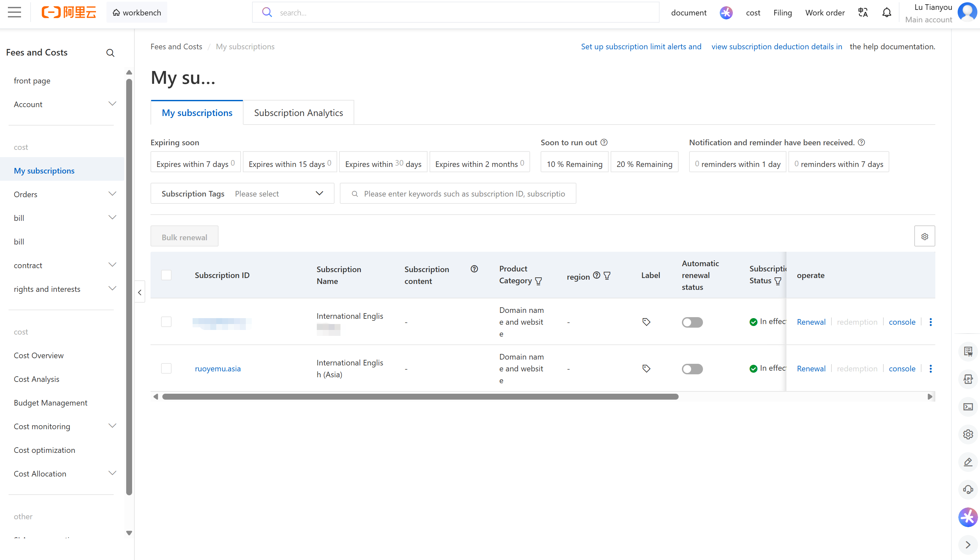Search within Fees and Costs sidebar
Image resolution: width=980 pixels, height=560 pixels.
tap(110, 53)
